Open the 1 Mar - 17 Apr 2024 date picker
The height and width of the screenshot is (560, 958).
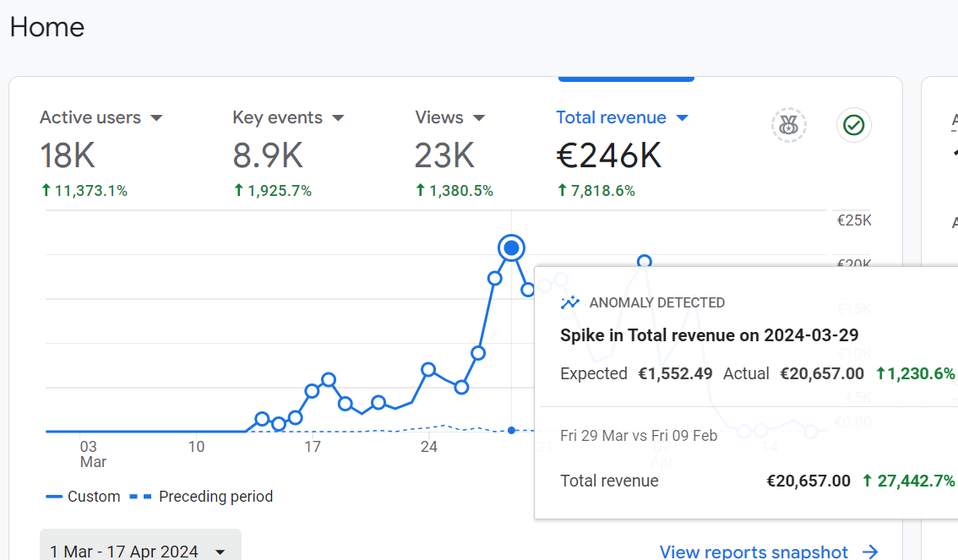[x=139, y=551]
